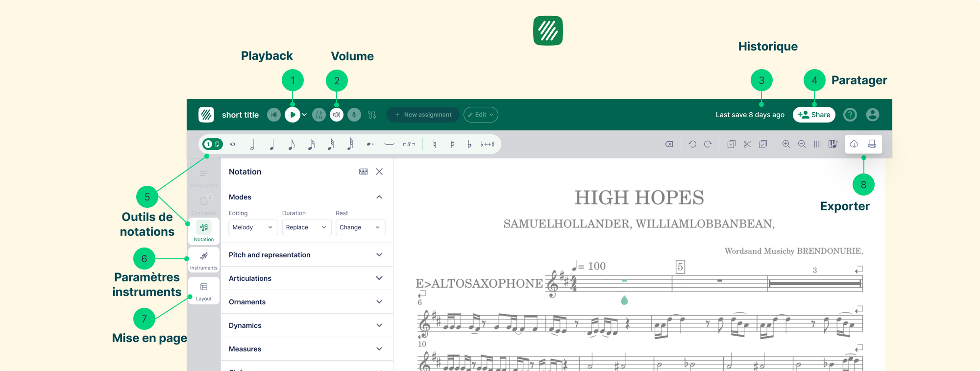Select the sixteenth note duration

click(x=311, y=145)
